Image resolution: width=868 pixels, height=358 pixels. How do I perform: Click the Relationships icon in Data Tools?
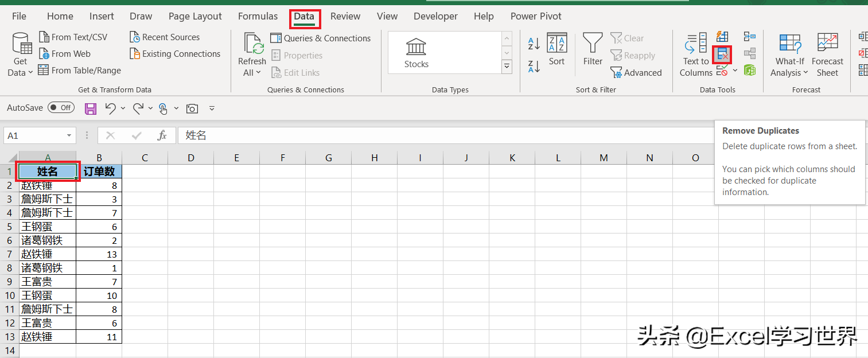click(x=750, y=54)
